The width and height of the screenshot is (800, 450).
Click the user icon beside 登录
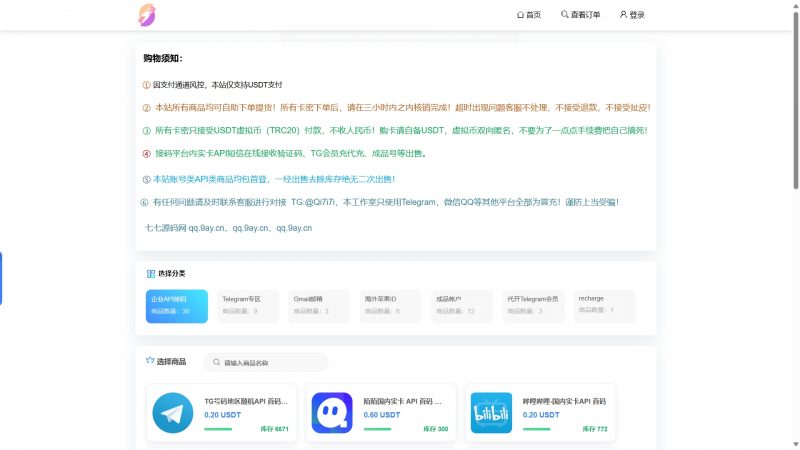[623, 14]
